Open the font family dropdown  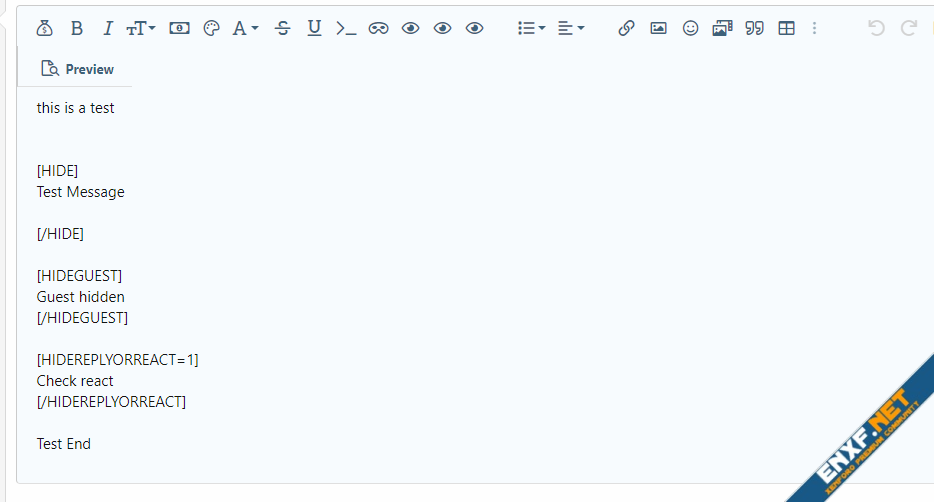point(245,28)
